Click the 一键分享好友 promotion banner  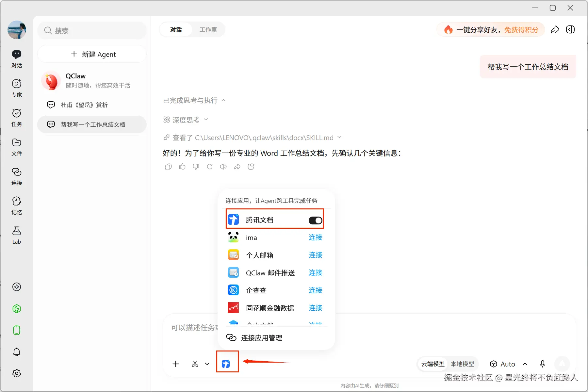491,30
